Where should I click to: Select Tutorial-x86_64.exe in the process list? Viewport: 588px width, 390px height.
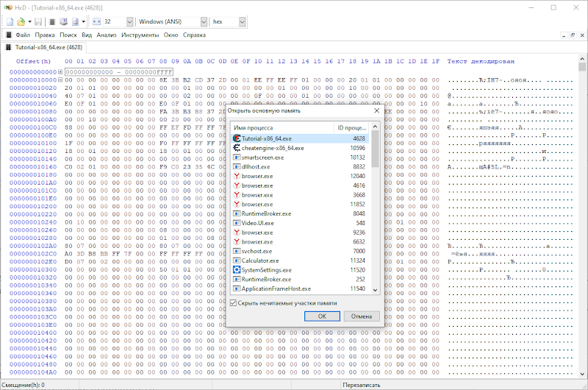coord(300,138)
